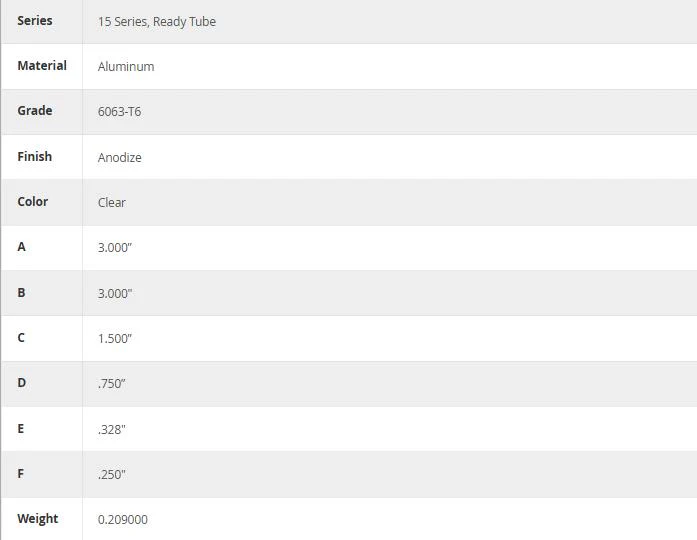697x540 pixels.
Task: Select the weight value 0.209000
Action: pyautogui.click(x=123, y=519)
